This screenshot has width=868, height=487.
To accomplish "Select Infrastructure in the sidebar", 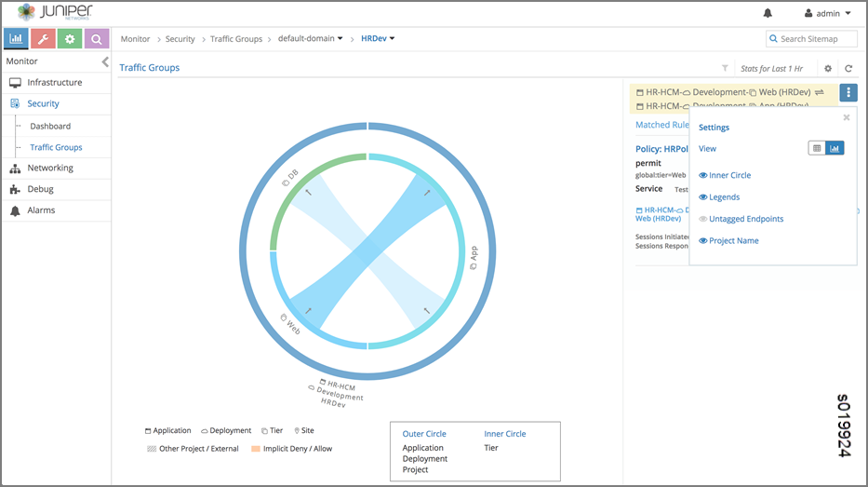I will [x=54, y=83].
